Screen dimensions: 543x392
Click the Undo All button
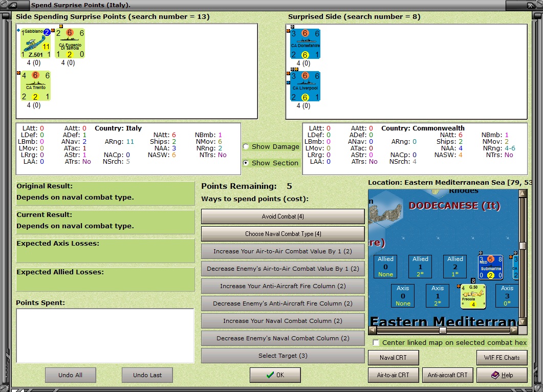tap(70, 375)
